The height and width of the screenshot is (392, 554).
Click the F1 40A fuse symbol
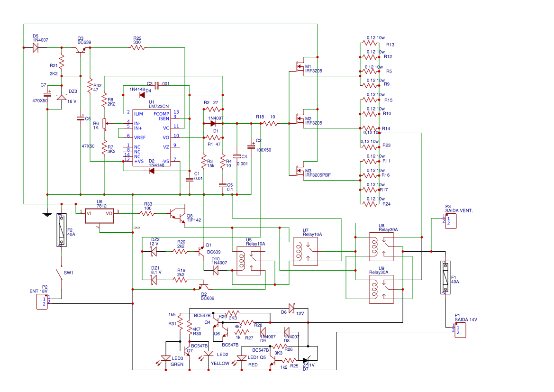tap(445, 277)
